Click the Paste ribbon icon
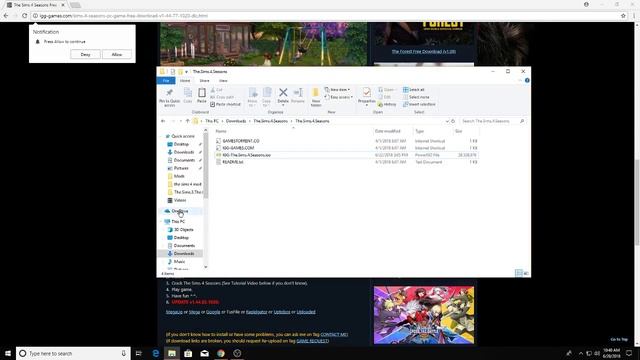Screen dimensions: 640x360 pos(202,93)
